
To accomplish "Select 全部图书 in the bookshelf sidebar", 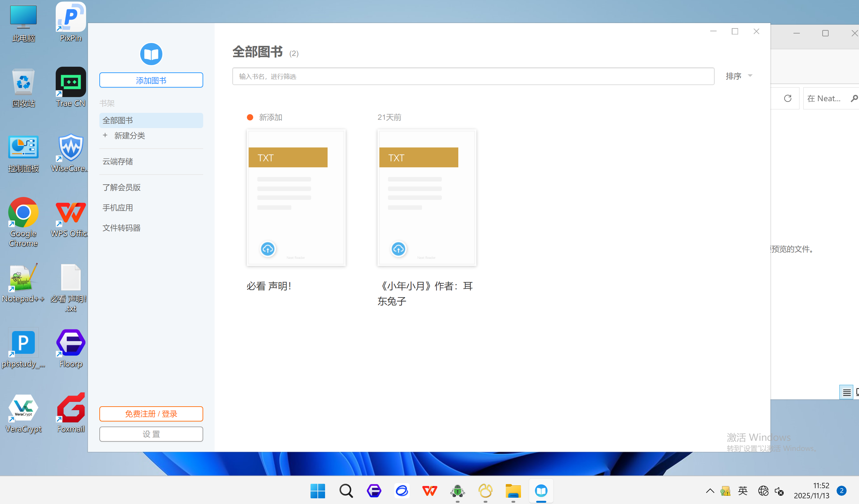I will [x=151, y=120].
